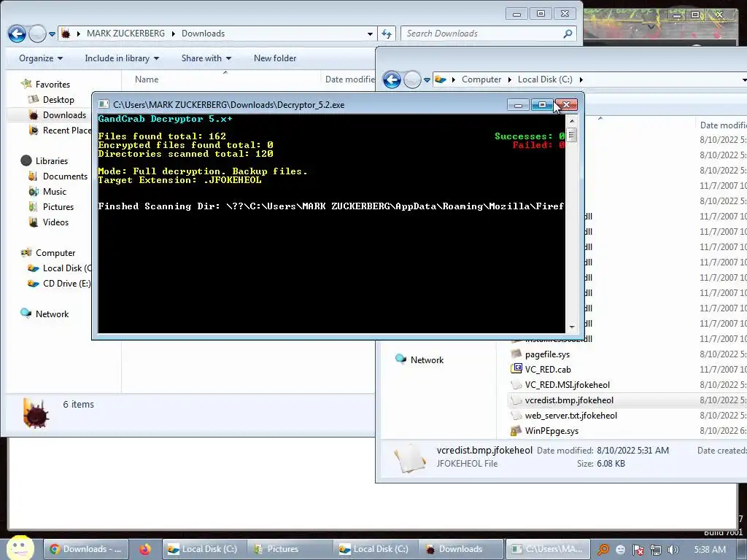Open previous locations dropdown in Downloads address bar
Image resolution: width=747 pixels, height=560 pixels.
[x=370, y=34]
